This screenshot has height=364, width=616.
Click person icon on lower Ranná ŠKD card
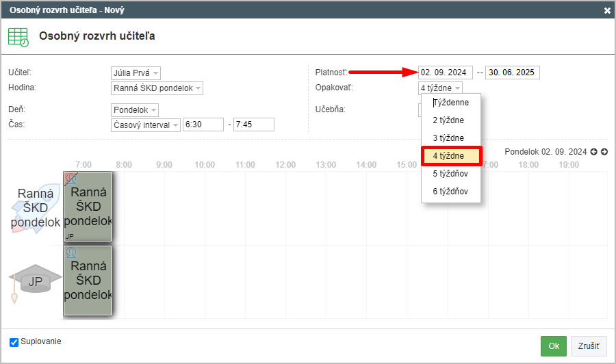71,252
